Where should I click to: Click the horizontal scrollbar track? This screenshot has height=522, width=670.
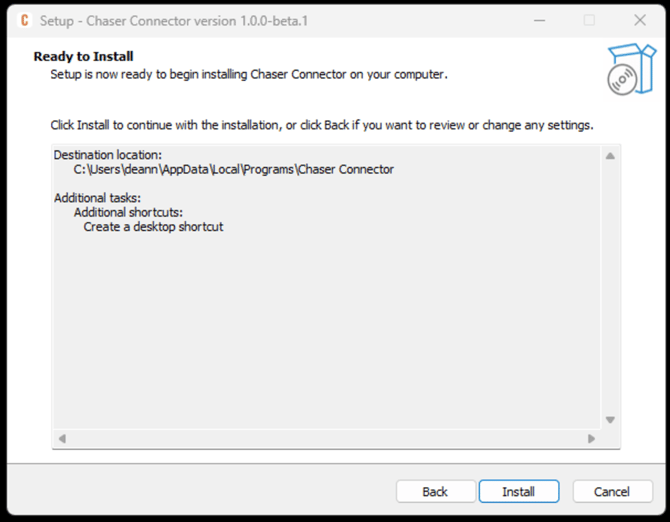point(325,438)
